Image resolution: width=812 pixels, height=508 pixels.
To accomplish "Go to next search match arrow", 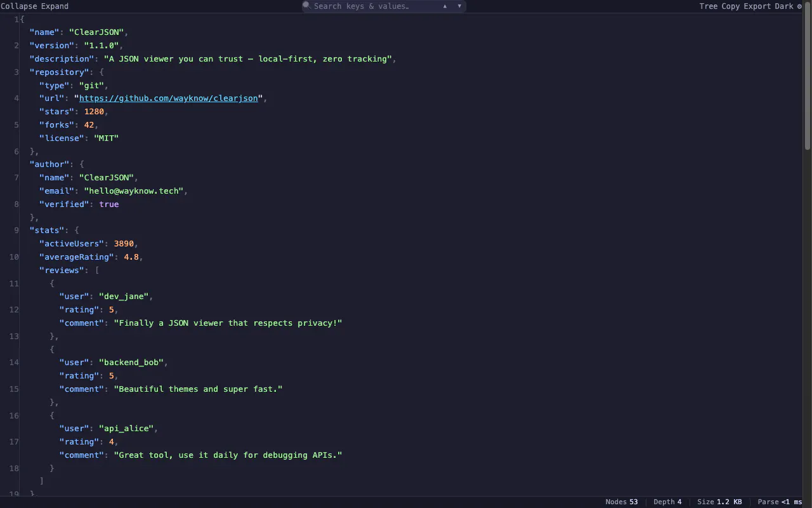I will coord(459,6).
